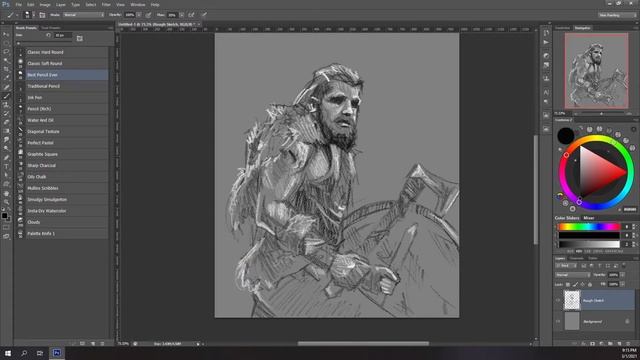640x360 pixels.
Task: Click the add layer mask icon in Layers
Action: point(593,344)
